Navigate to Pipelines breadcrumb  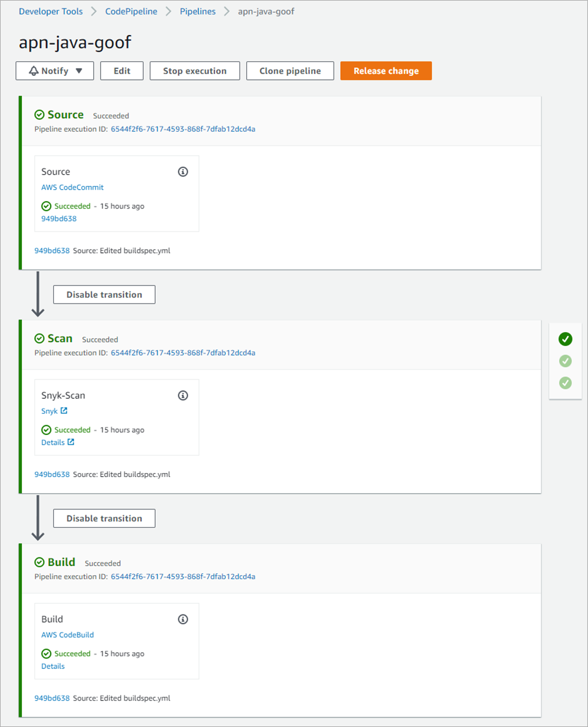(198, 11)
